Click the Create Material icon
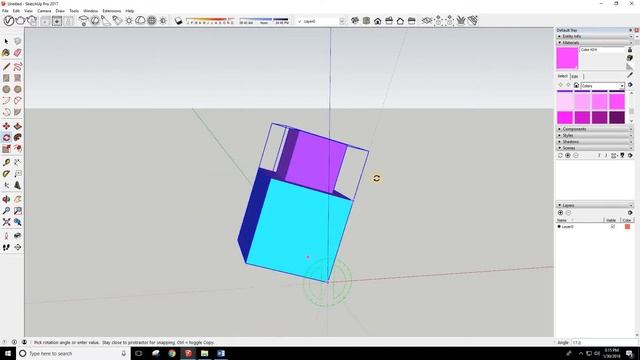The width and height of the screenshot is (640, 360). [x=630, y=58]
